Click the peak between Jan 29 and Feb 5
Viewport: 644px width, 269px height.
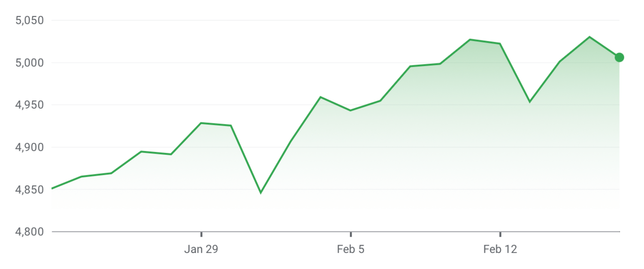pos(321,97)
